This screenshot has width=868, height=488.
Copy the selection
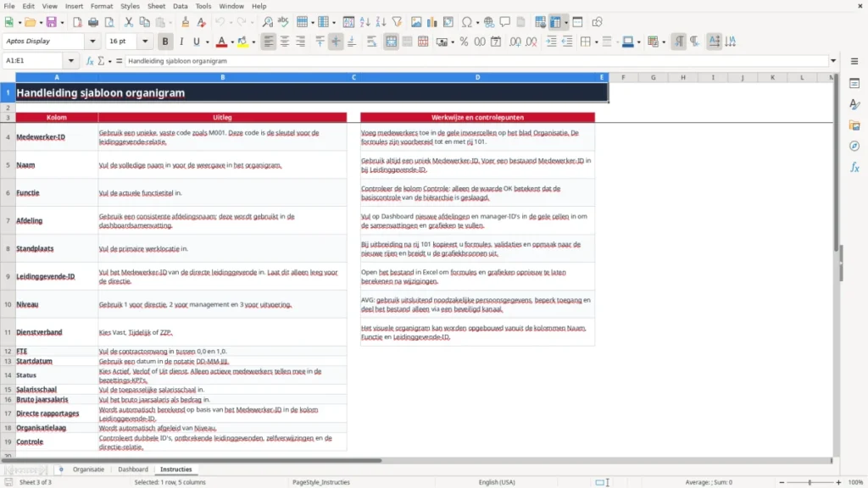(144, 22)
